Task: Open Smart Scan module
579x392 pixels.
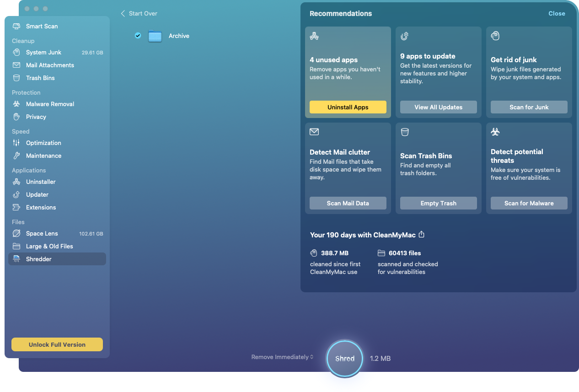Action: 57,27
